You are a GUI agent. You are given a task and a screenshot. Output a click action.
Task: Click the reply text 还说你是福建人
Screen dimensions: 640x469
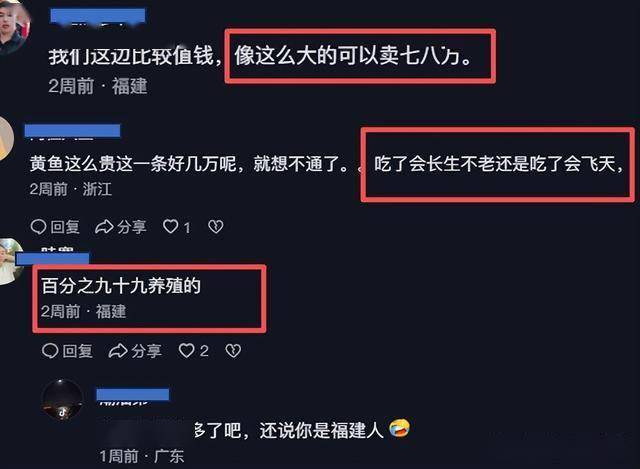tap(322, 430)
